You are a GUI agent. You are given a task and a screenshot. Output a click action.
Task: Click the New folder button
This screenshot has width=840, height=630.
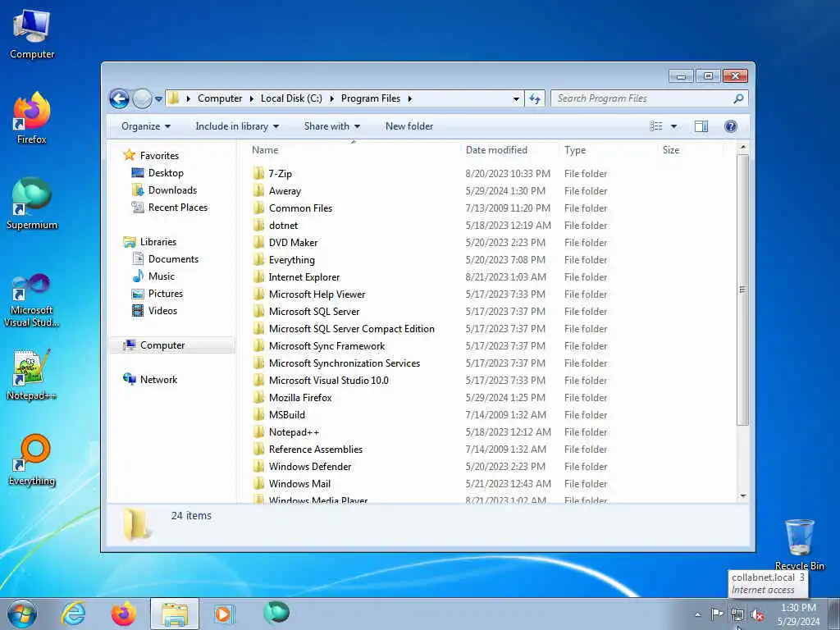pos(409,126)
